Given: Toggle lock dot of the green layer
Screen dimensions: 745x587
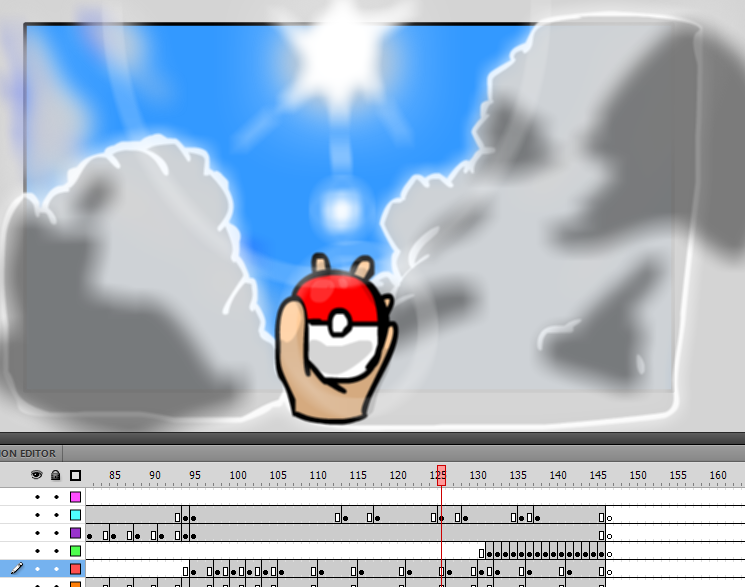Looking at the screenshot, I should [x=56, y=551].
